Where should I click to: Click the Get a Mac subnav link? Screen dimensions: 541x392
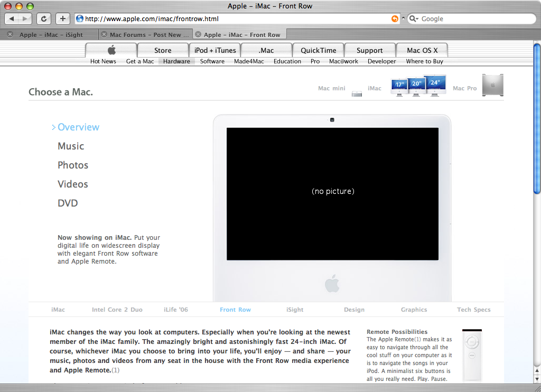139,61
